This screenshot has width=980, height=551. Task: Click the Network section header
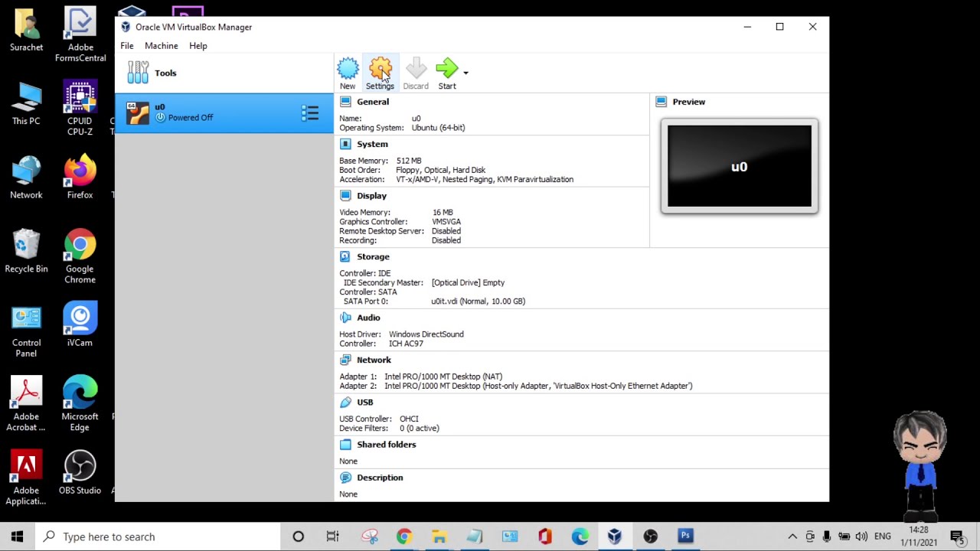[374, 360]
